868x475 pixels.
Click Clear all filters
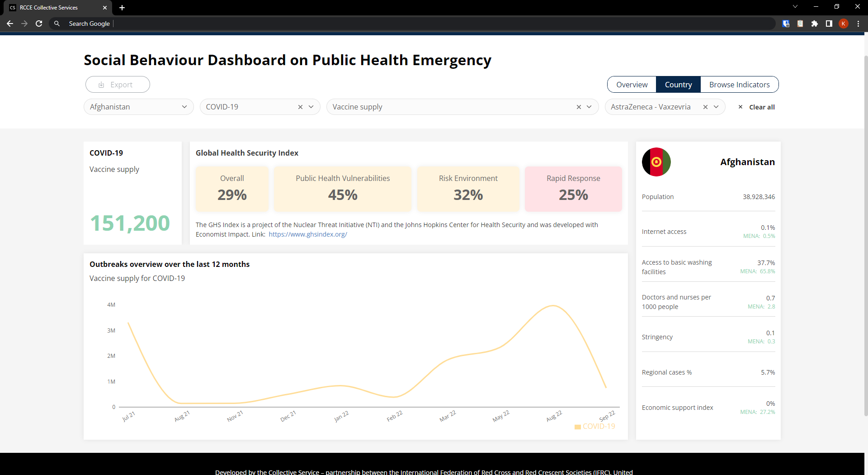tap(756, 107)
